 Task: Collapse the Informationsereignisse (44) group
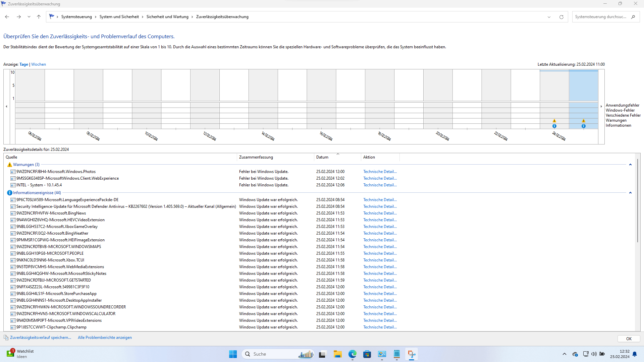click(630, 193)
